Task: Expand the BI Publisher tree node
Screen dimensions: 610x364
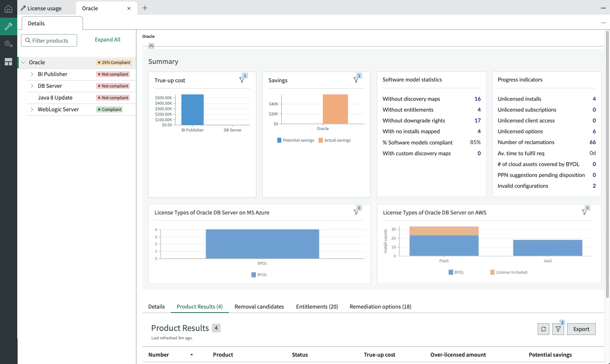Action: (32, 74)
